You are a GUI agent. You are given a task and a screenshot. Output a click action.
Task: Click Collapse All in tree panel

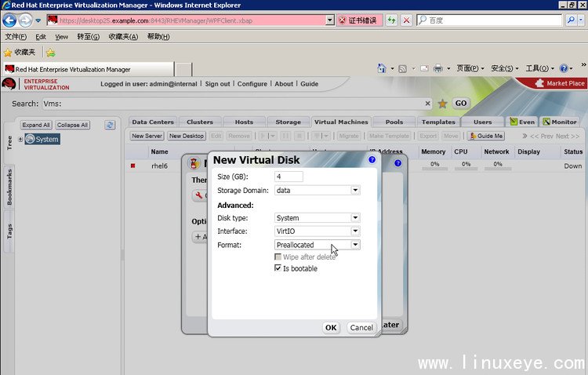coord(72,125)
